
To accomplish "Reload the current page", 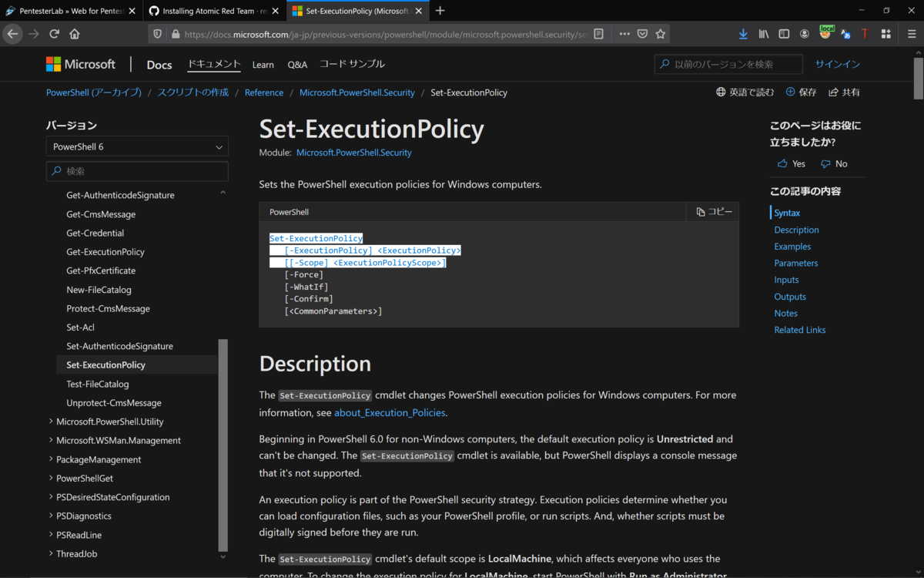I will tap(54, 34).
